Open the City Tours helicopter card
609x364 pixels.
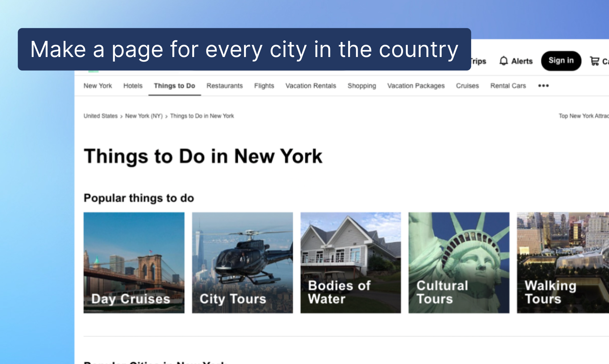click(242, 263)
